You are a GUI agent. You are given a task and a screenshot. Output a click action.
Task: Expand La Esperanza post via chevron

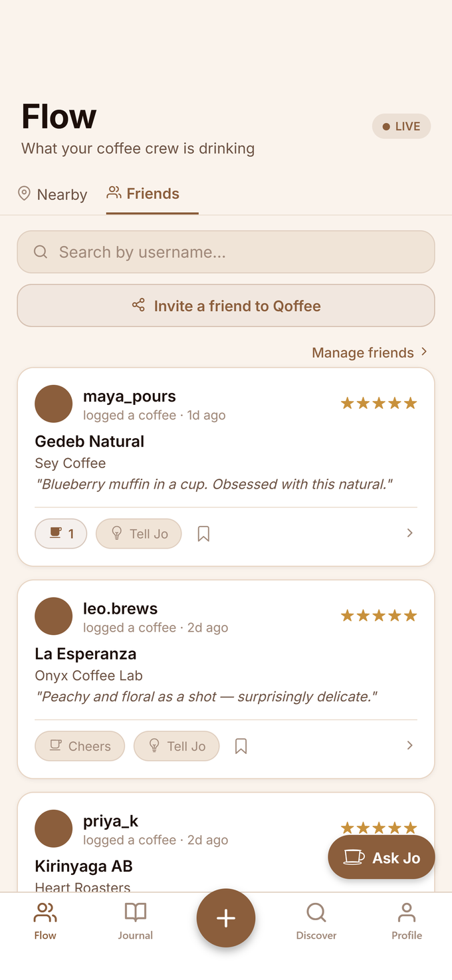click(x=409, y=746)
